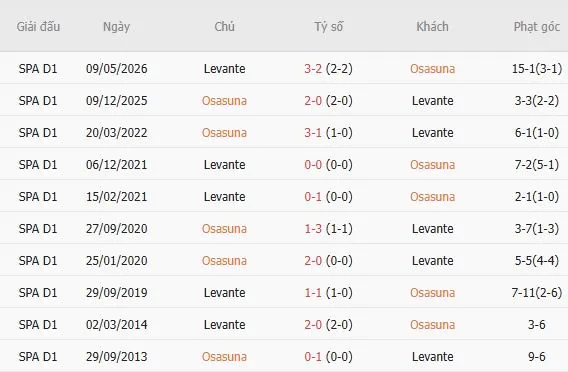Click the 1-3 (1-1) score

pyautogui.click(x=328, y=229)
